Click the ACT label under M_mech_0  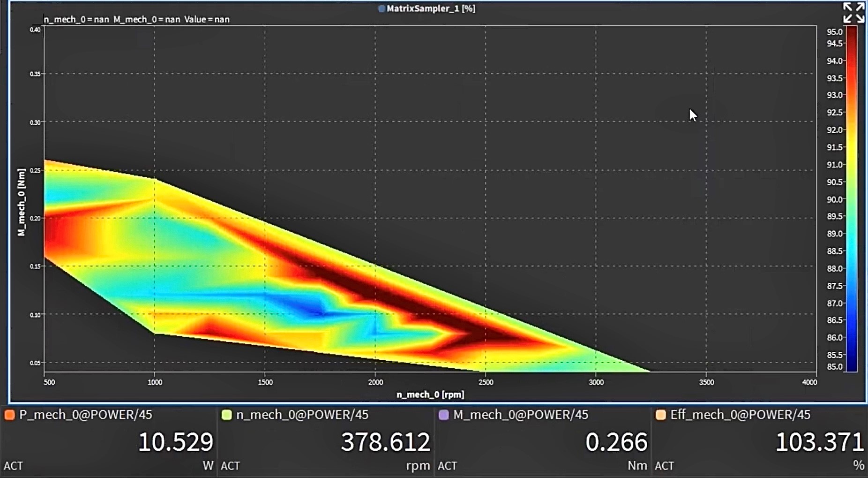click(447, 466)
